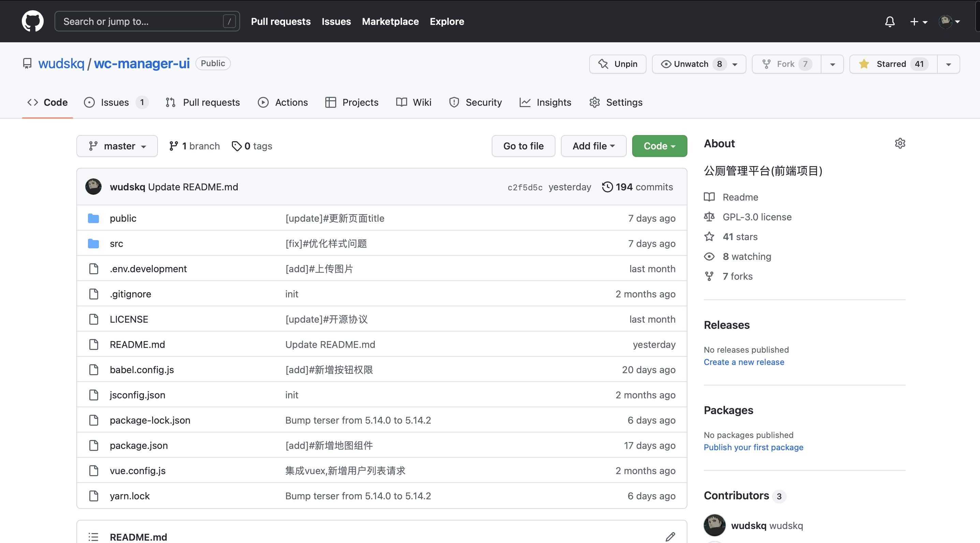
Task: Toggle Unwatch for the repository
Action: tap(699, 64)
